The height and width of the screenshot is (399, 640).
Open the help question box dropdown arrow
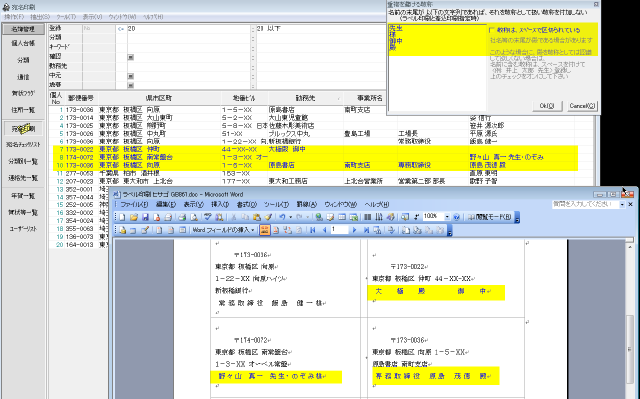point(622,204)
